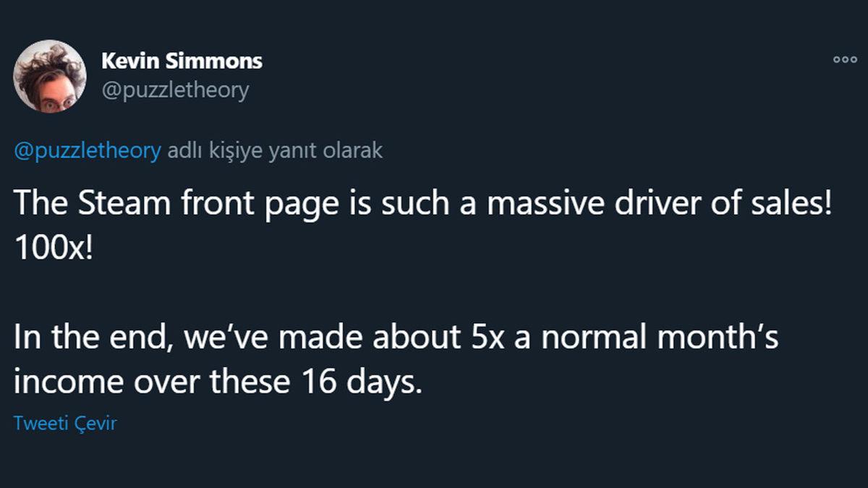Viewport: 868px width, 488px height.
Task: Click the gray @puzzletheory handle under the name
Action: (175, 90)
